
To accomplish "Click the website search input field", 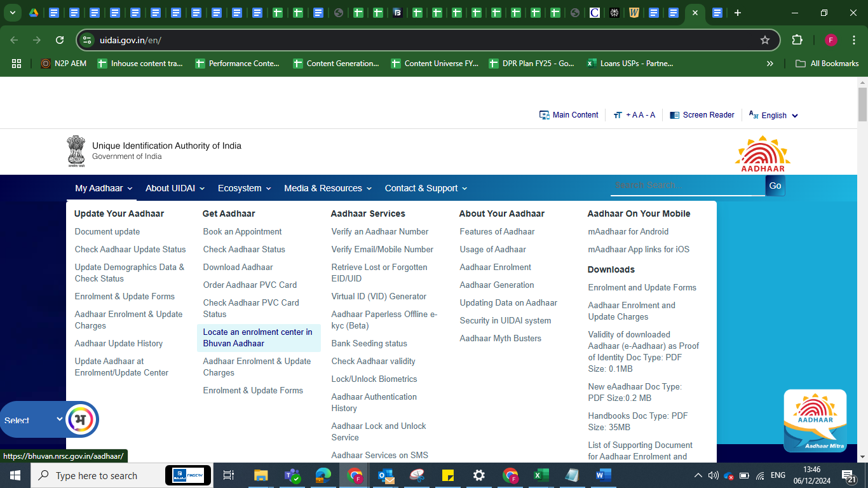I will 688,186.
